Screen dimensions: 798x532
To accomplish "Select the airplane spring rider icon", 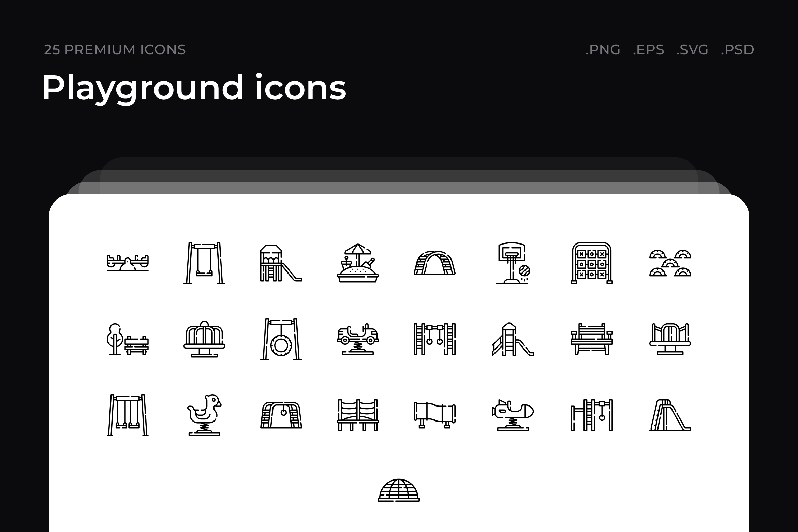I will point(513,415).
